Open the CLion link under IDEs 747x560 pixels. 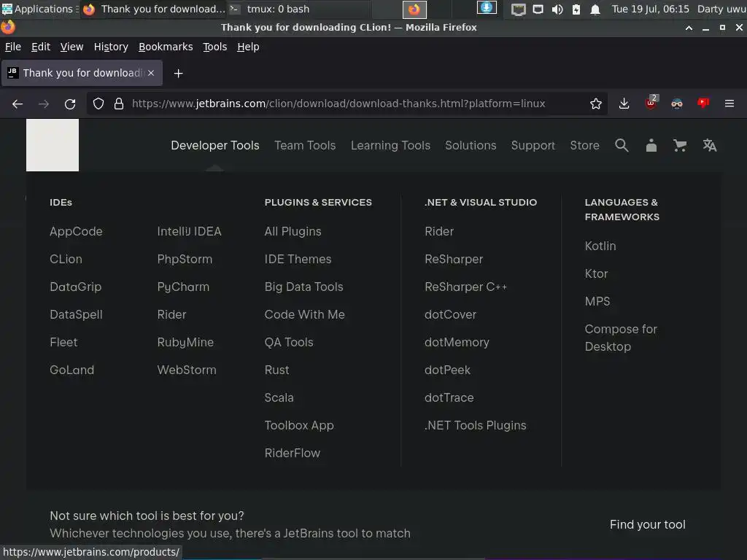(x=66, y=259)
